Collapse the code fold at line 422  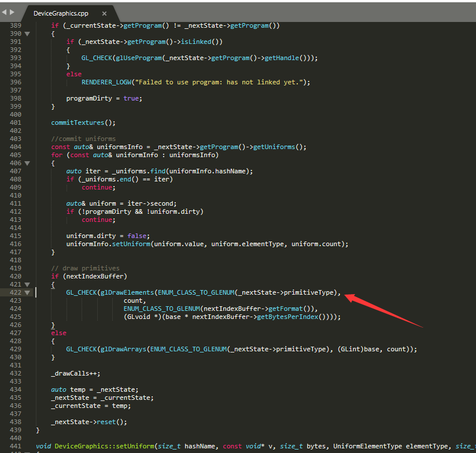click(x=27, y=292)
